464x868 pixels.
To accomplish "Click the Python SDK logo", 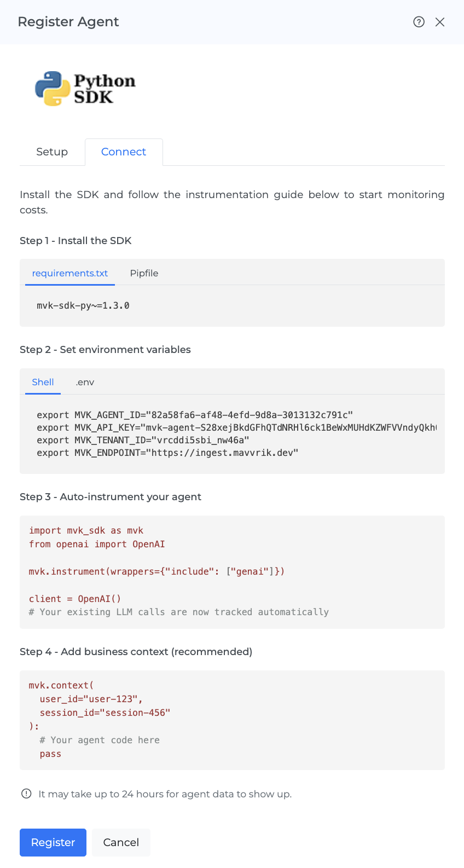I will [x=85, y=89].
